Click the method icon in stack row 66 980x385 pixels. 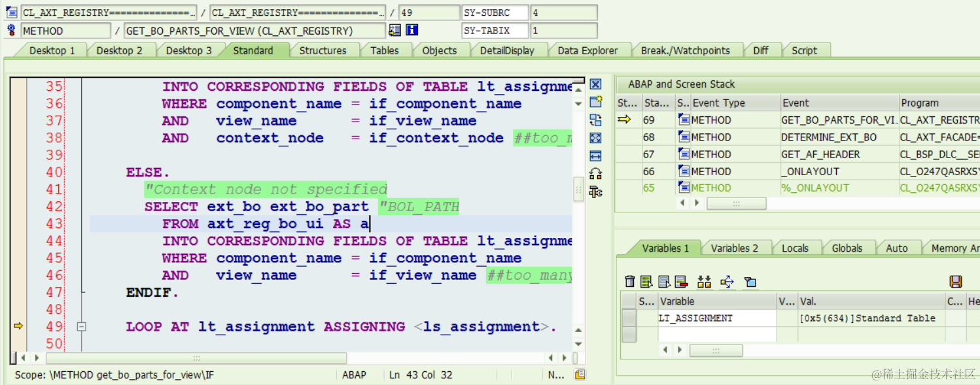click(x=684, y=171)
